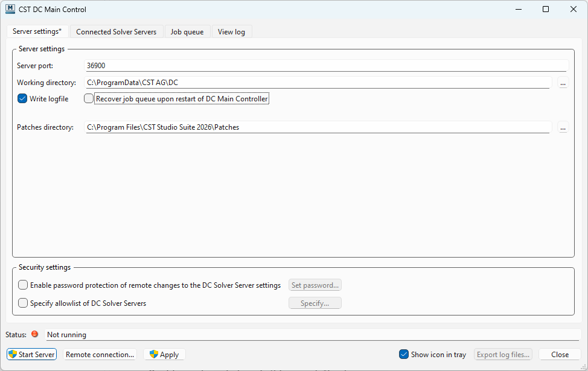Image resolution: width=588 pixels, height=371 pixels.
Task: Click Apply to save settings
Action: tap(164, 355)
